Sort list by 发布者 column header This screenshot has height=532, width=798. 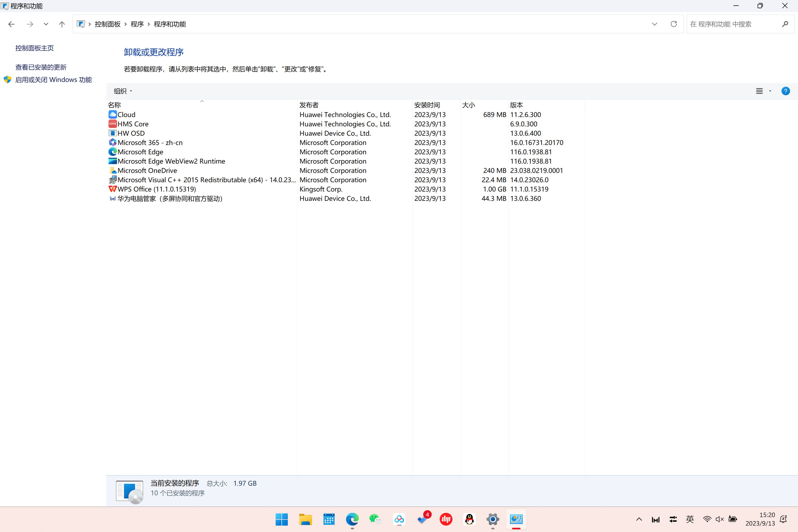pyautogui.click(x=309, y=105)
